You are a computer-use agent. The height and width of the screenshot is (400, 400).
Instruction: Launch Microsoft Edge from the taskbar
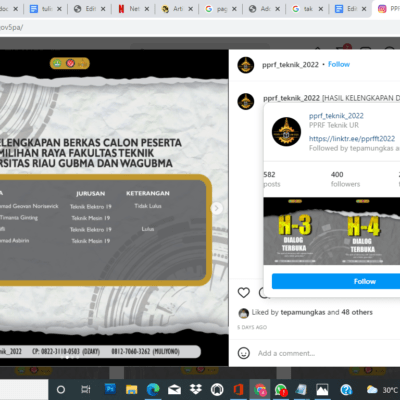click(x=153, y=389)
